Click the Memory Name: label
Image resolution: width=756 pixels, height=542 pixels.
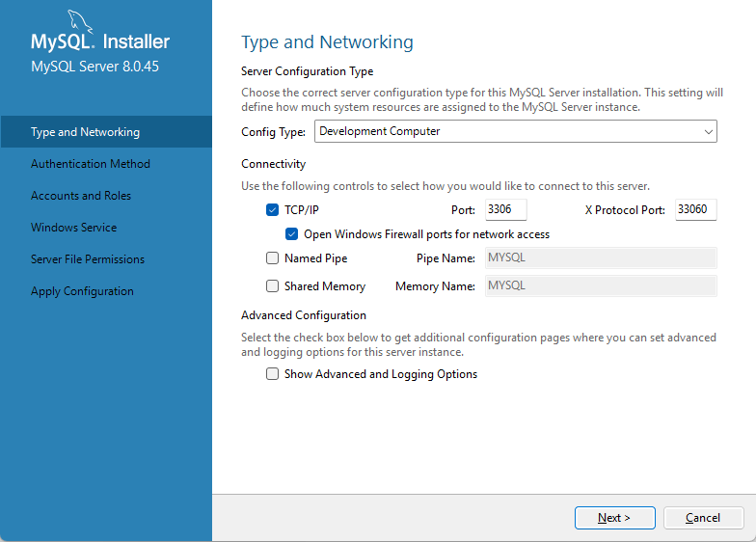[x=436, y=285]
